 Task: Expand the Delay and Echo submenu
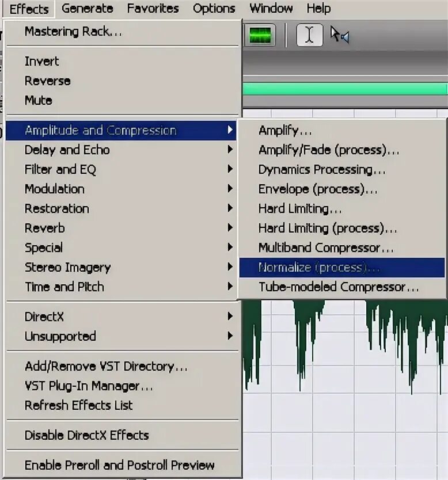pyautogui.click(x=121, y=150)
